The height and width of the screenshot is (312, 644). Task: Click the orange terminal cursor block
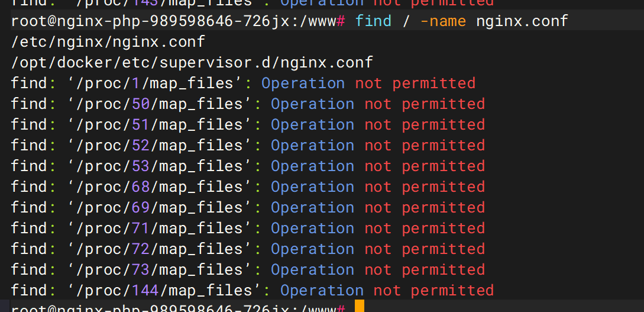tap(360, 306)
